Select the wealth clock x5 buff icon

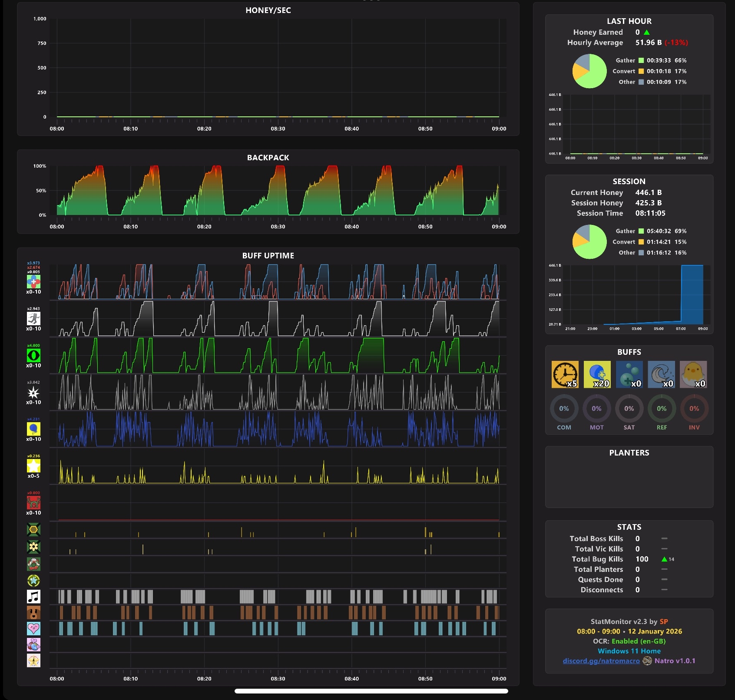(x=565, y=374)
